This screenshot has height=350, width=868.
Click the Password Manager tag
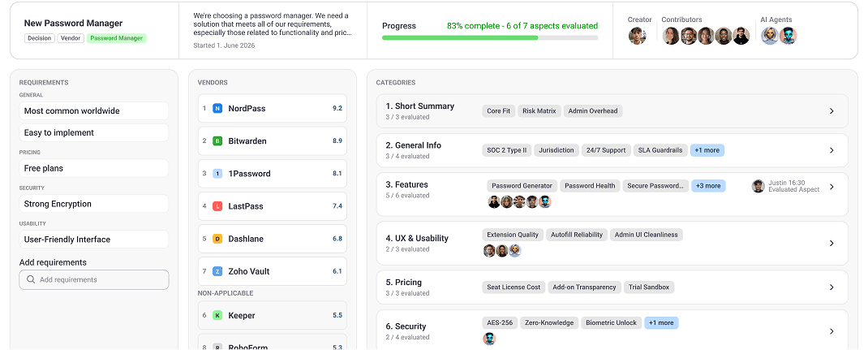[x=117, y=38]
